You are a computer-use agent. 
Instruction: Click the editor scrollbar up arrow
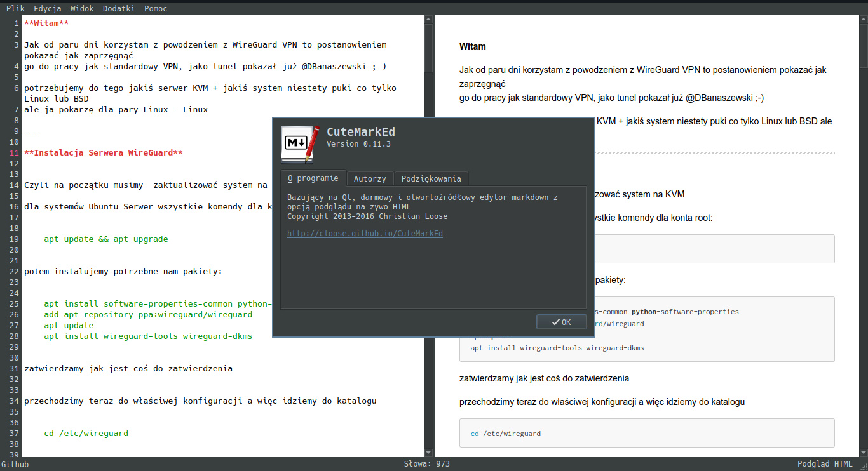tap(429, 19)
